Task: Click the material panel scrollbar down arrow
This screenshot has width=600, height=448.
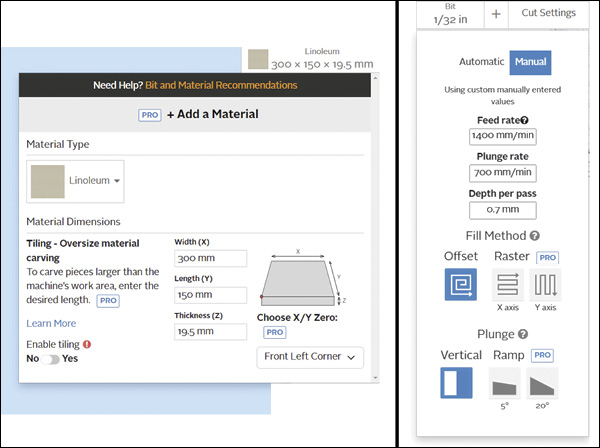Action: pyautogui.click(x=375, y=378)
